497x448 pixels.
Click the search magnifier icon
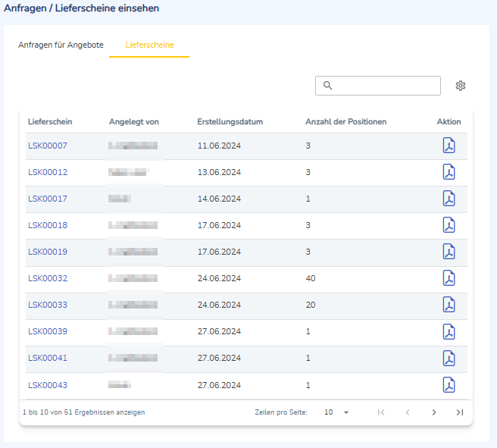tap(328, 86)
